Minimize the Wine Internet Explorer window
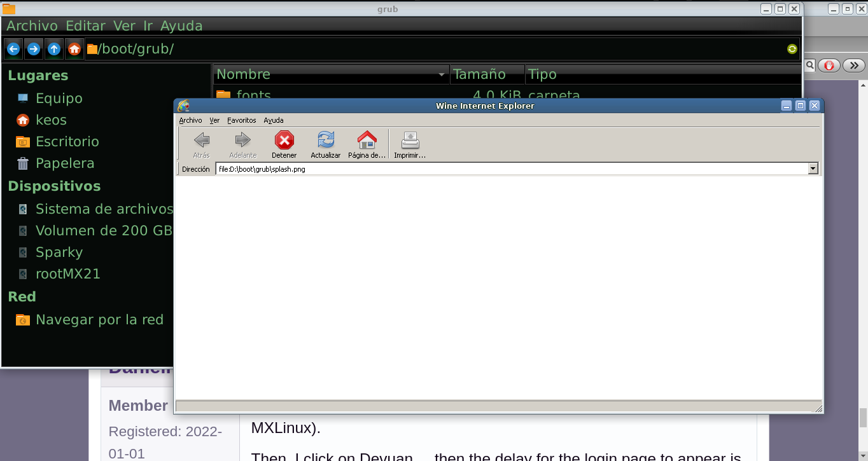Image resolution: width=868 pixels, height=461 pixels. pos(787,106)
